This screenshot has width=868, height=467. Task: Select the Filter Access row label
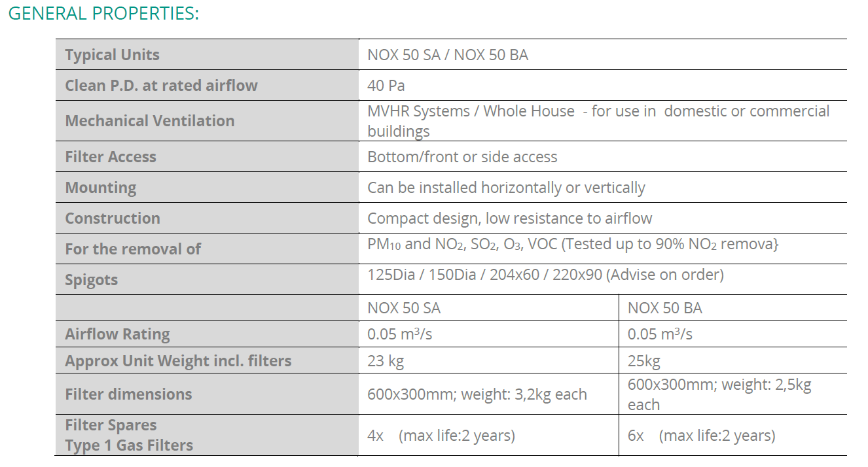(x=111, y=157)
